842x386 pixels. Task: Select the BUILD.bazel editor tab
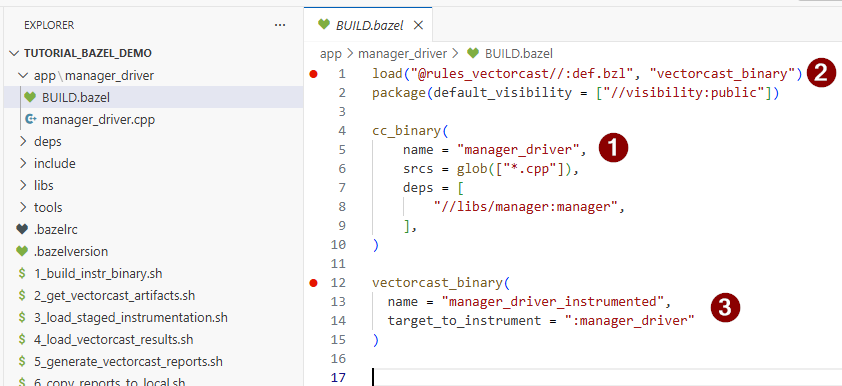[368, 25]
